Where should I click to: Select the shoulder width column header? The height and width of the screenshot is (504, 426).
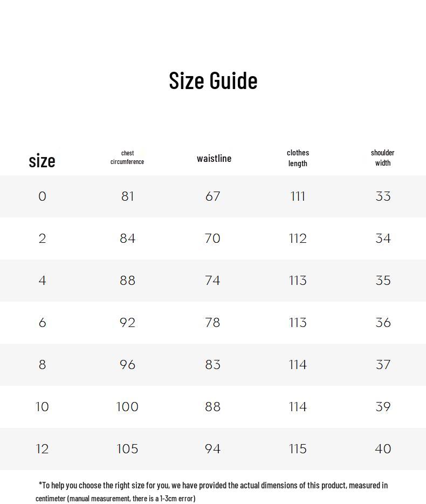383,158
